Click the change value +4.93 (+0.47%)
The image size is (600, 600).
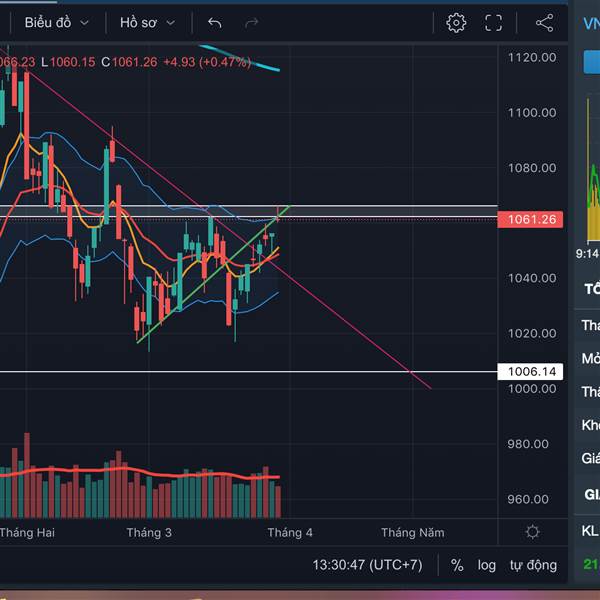point(207,62)
